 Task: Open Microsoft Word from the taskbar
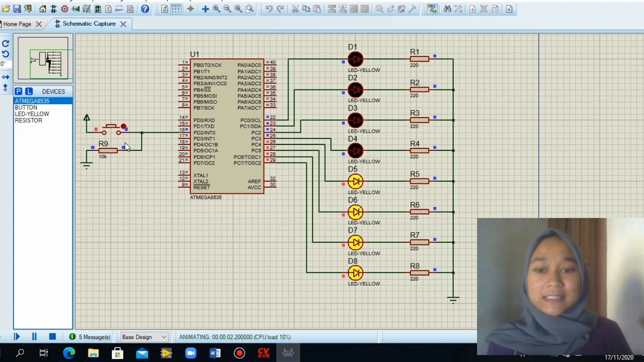point(215,353)
